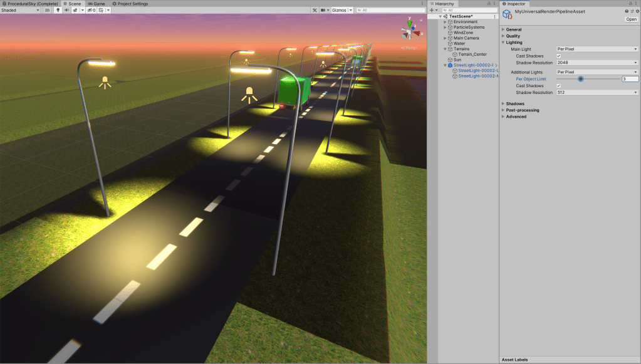Viewport: 641px width, 364px height.
Task: Click the Per Object Limit slider handle
Action: click(581, 79)
